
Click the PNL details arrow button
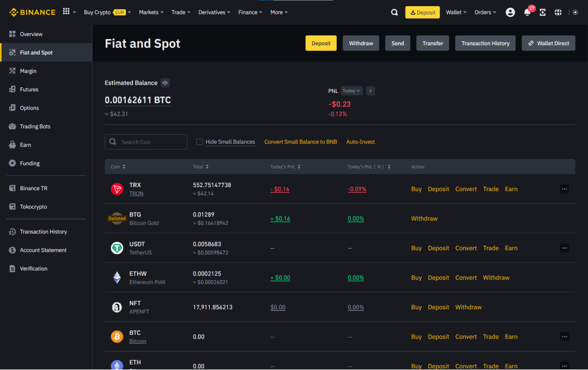[371, 91]
